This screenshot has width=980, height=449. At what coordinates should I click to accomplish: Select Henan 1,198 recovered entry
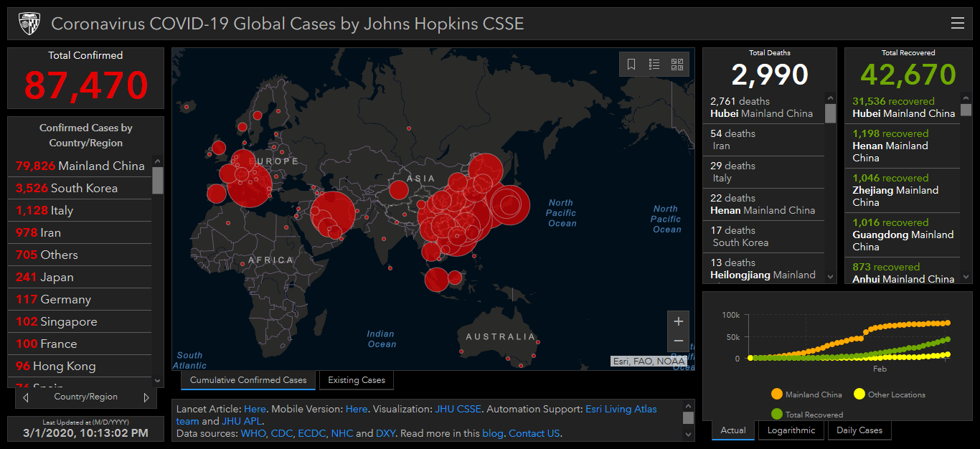pyautogui.click(x=903, y=146)
